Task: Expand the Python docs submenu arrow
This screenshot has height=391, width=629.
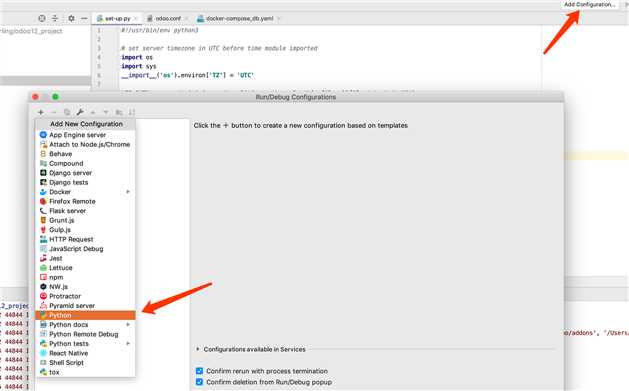Action: click(x=128, y=324)
